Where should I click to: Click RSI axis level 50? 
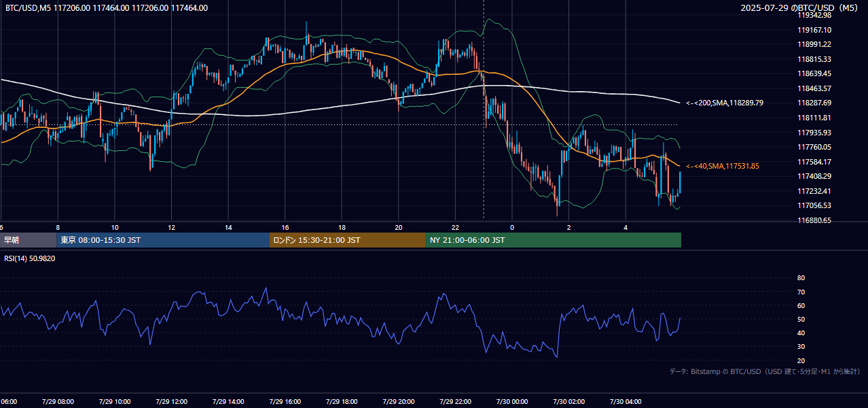(801, 319)
